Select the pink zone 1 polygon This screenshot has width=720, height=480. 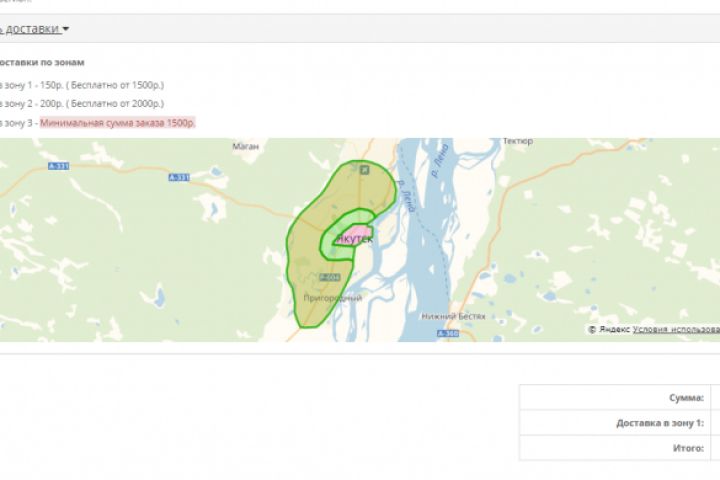click(x=354, y=235)
